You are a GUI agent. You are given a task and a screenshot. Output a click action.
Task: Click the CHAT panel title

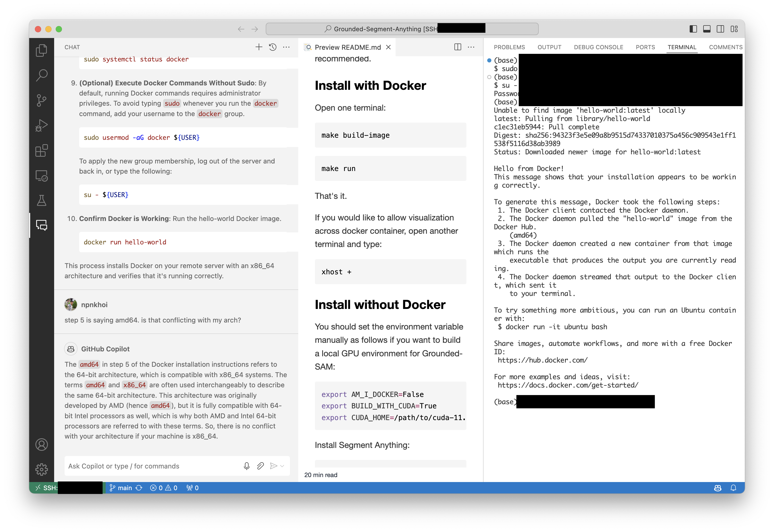(72, 47)
